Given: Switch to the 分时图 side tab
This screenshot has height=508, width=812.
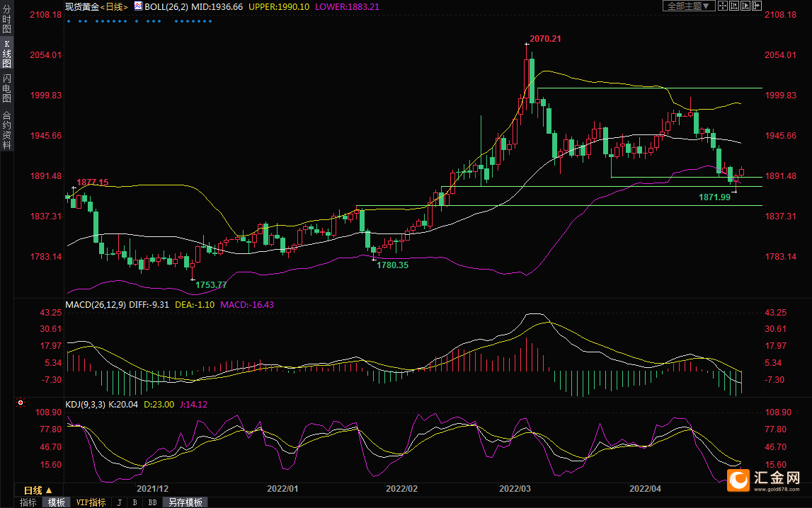Looking at the screenshot, I should pyautogui.click(x=7, y=18).
